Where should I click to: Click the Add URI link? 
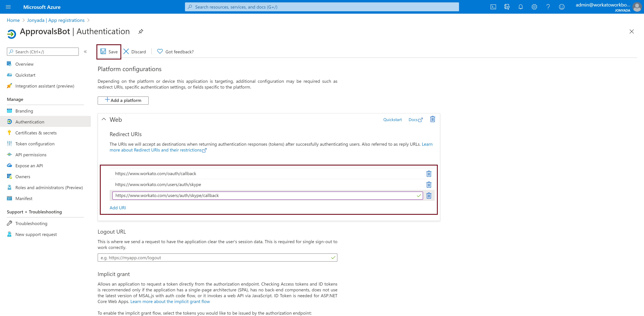117,208
